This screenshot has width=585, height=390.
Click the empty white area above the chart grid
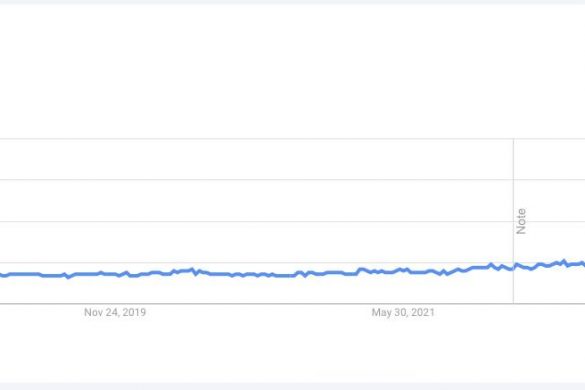coord(292,71)
